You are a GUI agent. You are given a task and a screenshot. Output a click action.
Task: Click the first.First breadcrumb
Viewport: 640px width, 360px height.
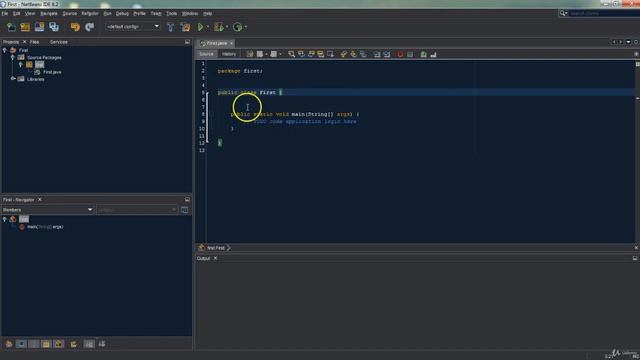click(216, 248)
